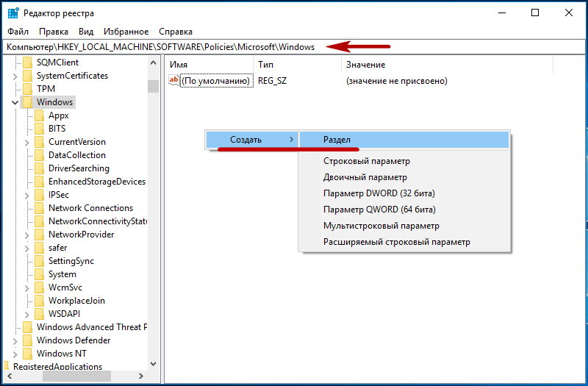
Task: Click the Windows key folder icon
Action: coord(27,102)
